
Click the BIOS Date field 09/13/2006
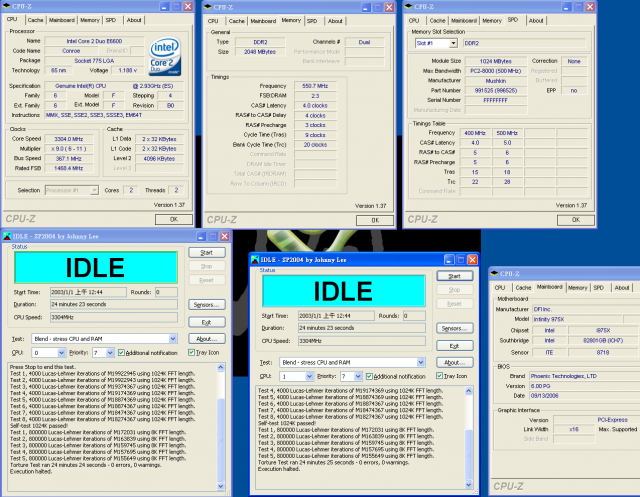coord(584,396)
